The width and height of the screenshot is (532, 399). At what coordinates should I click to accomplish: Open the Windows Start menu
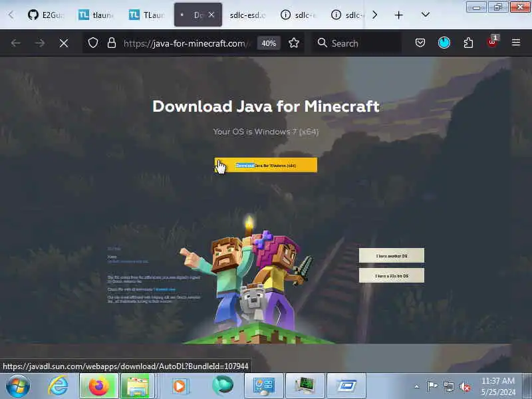coord(18,386)
